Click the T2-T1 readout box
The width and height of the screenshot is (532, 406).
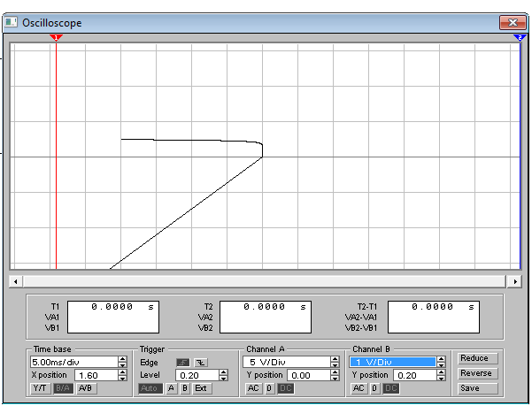coord(434,318)
